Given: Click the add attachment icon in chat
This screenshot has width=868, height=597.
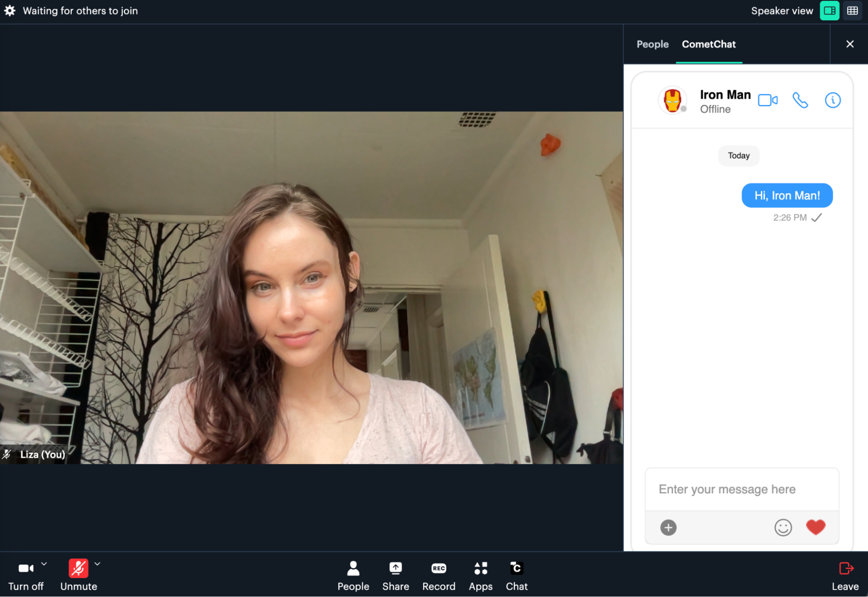Looking at the screenshot, I should pos(669,527).
